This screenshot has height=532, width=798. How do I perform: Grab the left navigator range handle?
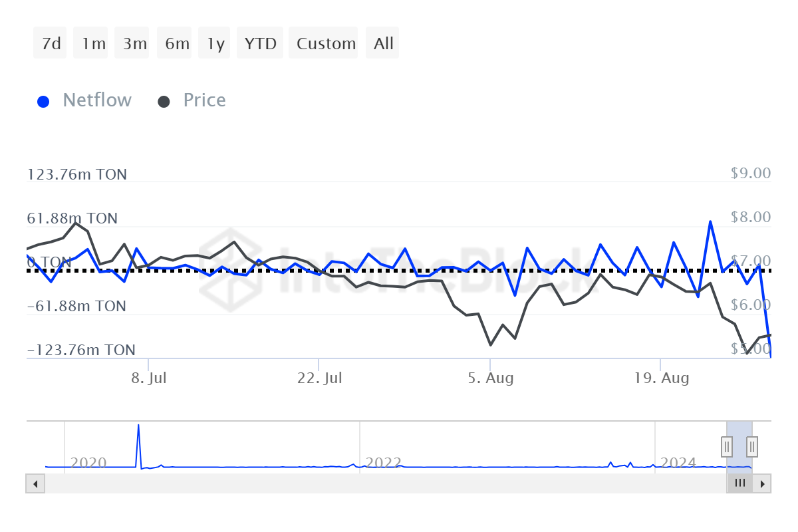coord(727,446)
